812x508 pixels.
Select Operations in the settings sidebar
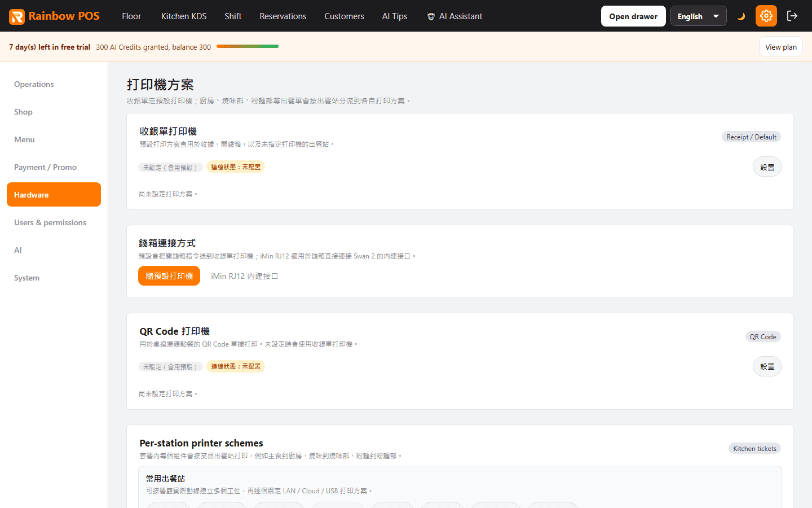click(54, 84)
